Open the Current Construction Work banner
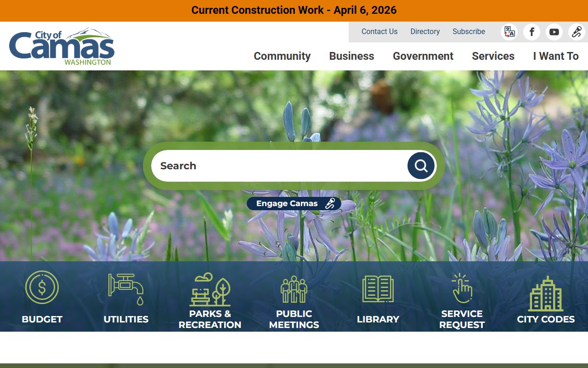This screenshot has height=368, width=588. point(294,10)
